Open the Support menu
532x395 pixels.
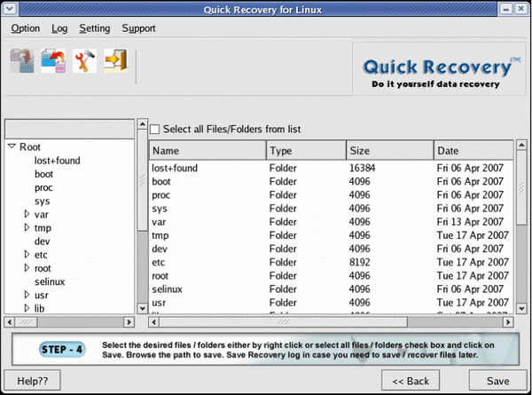tap(138, 28)
